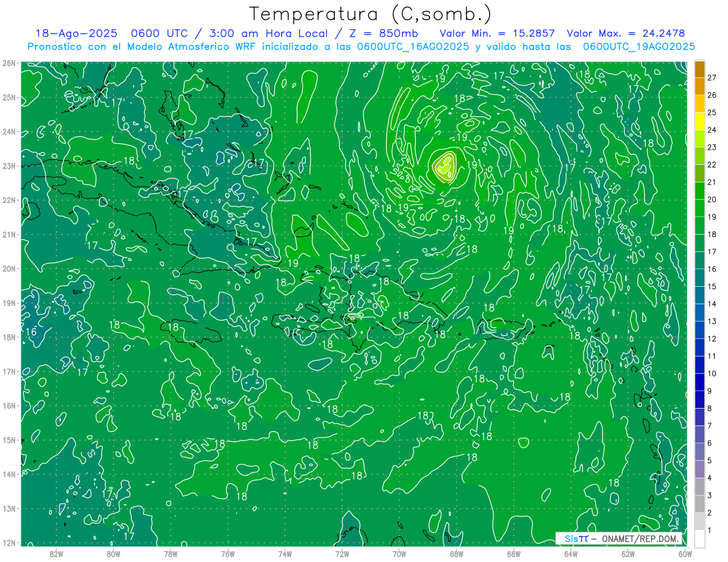Click the 26N latitude axis label
Image resolution: width=728 pixels, height=562 pixels.
point(9,63)
